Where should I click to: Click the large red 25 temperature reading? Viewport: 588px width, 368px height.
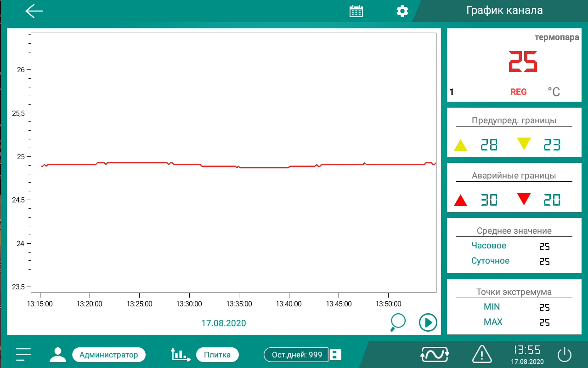coord(523,61)
